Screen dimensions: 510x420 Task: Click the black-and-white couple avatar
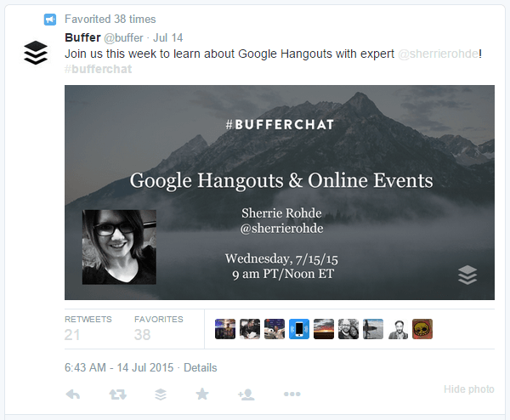click(348, 329)
